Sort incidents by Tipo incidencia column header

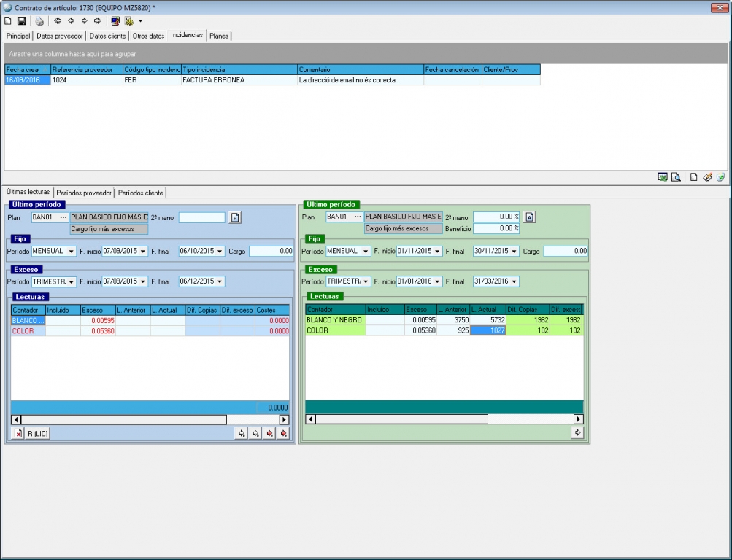(239, 70)
